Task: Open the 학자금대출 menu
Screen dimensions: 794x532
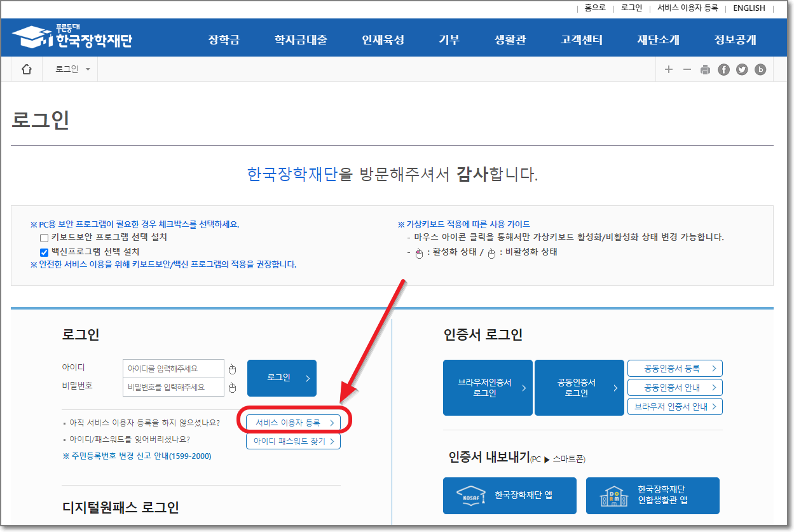Action: coord(301,39)
